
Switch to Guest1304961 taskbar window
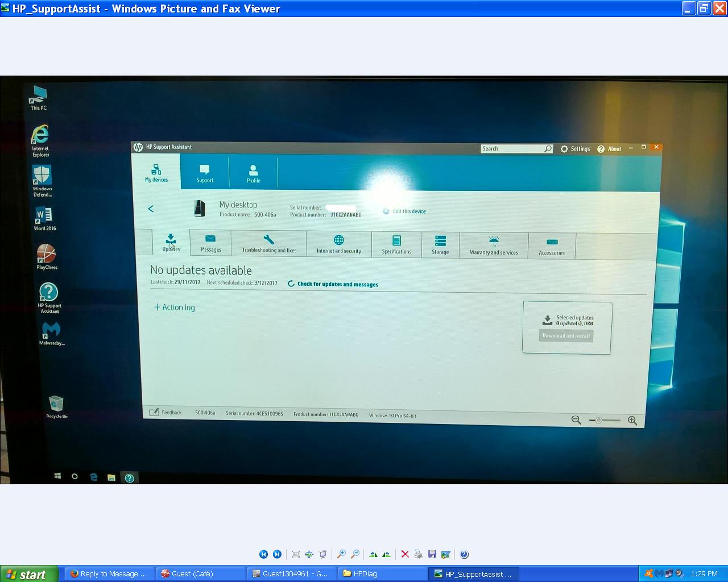point(291,574)
